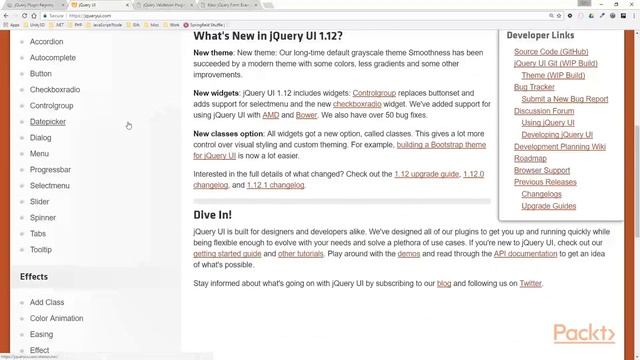The width and height of the screenshot is (640, 360).
Task: Open the Tooltip widget link
Action: point(40,249)
